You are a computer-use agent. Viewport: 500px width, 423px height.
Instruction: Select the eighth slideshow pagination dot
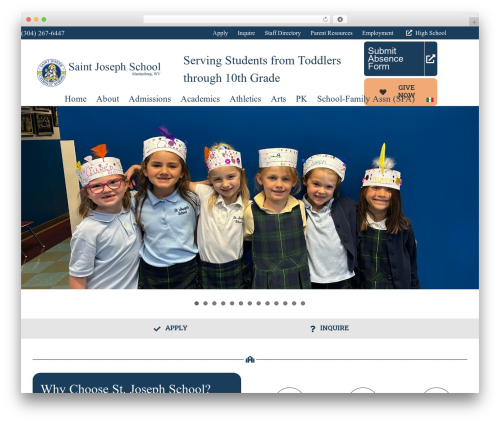259,303
